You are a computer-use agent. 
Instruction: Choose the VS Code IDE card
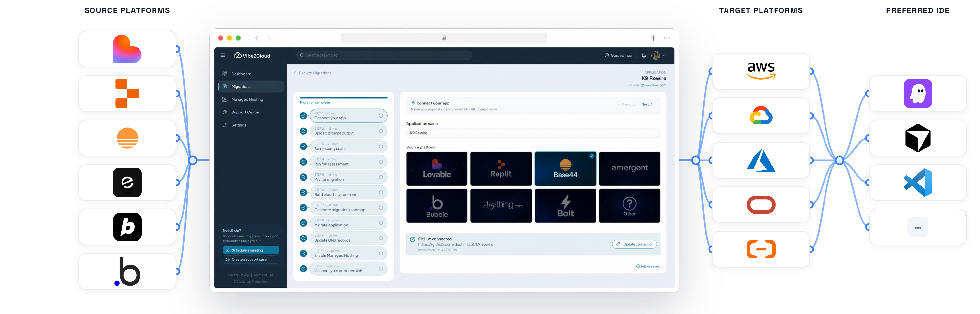(918, 183)
